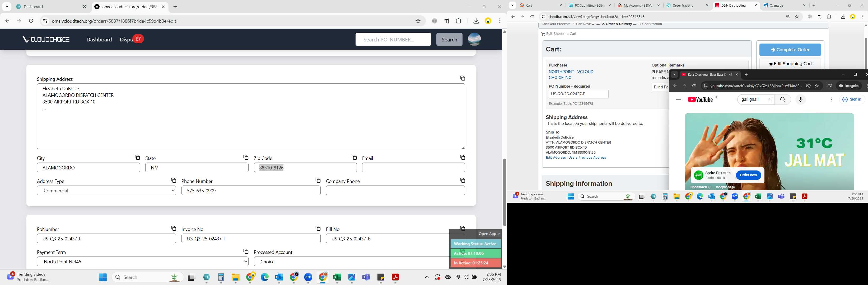Open the user profile avatar in CloudChoice header

[474, 39]
